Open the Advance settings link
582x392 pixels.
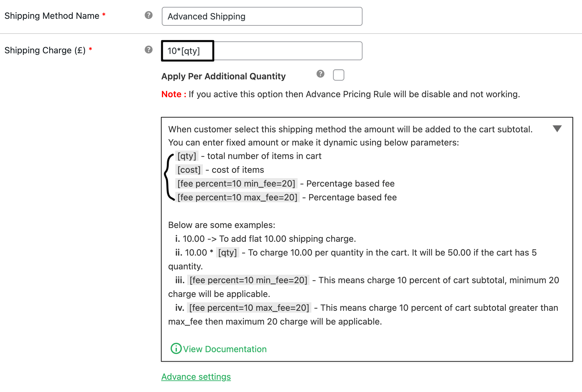point(196,377)
